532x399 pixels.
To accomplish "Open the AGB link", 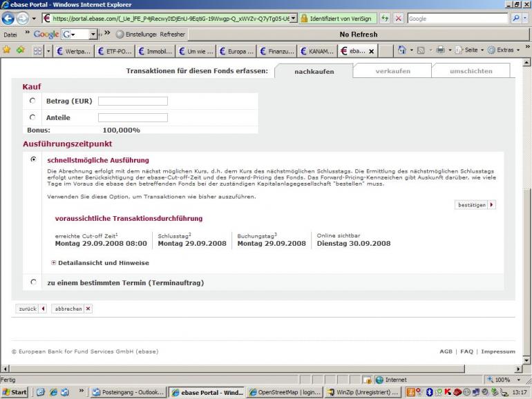I will point(446,351).
